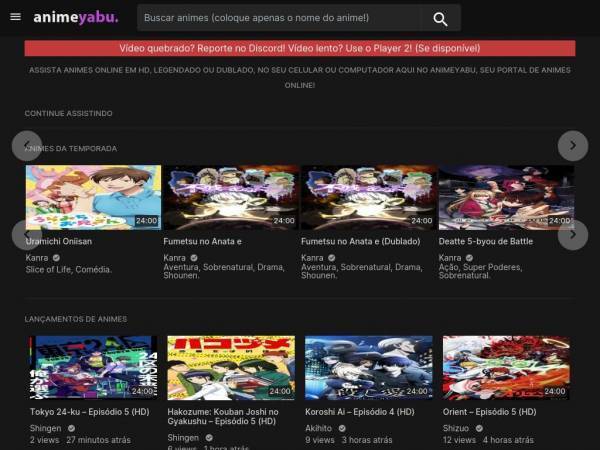This screenshot has width=600, height=450.
Task: Click verified badge next to Akihito
Action: pos(342,429)
